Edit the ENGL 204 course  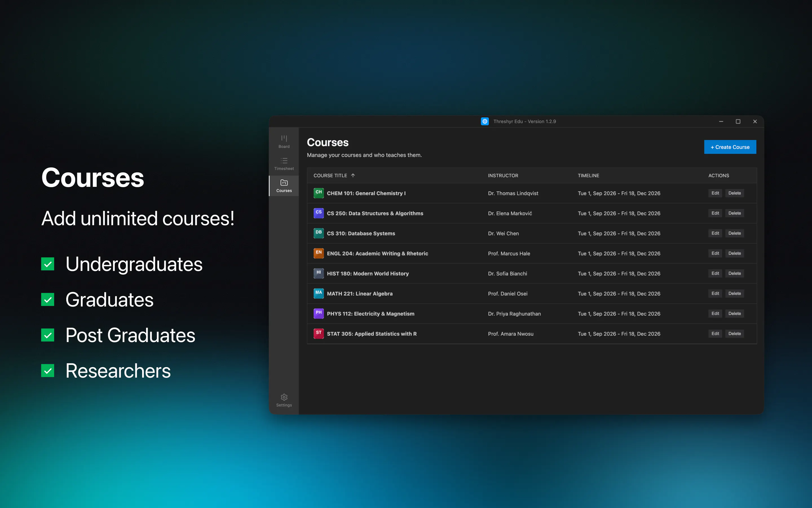715,253
